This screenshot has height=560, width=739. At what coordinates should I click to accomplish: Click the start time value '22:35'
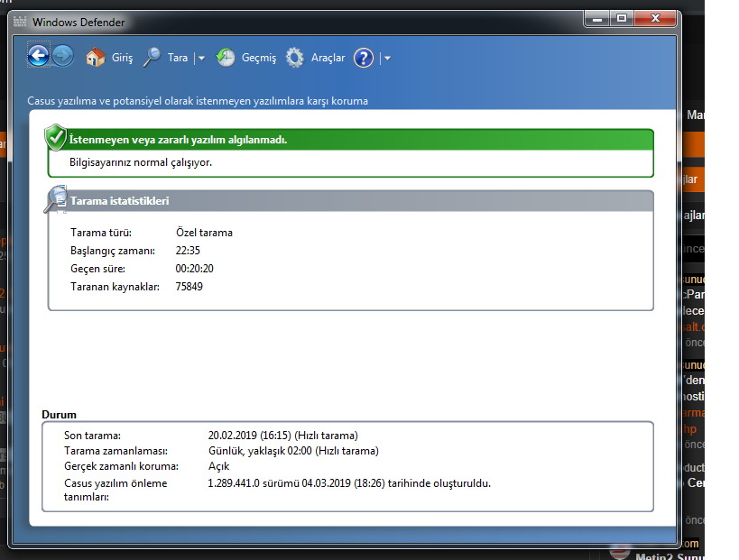[188, 251]
